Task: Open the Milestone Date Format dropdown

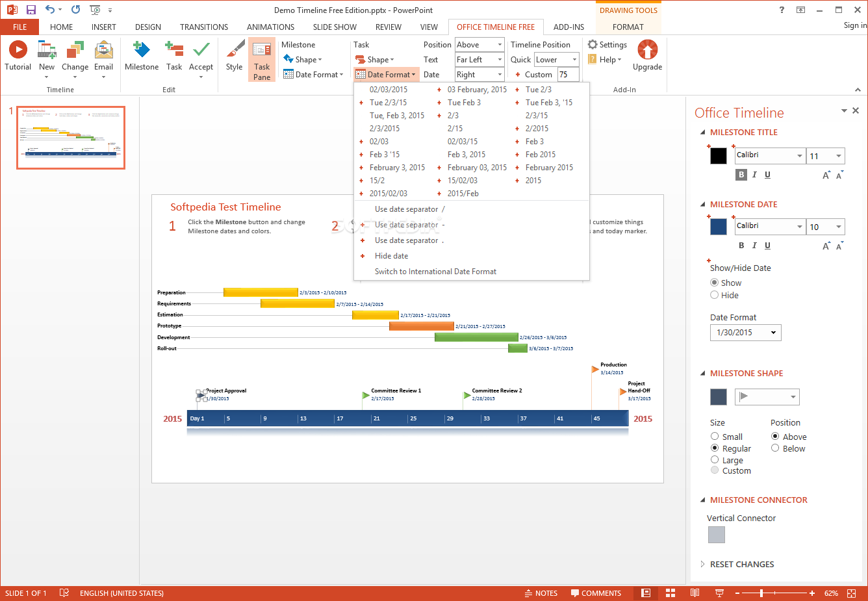Action: click(x=313, y=74)
